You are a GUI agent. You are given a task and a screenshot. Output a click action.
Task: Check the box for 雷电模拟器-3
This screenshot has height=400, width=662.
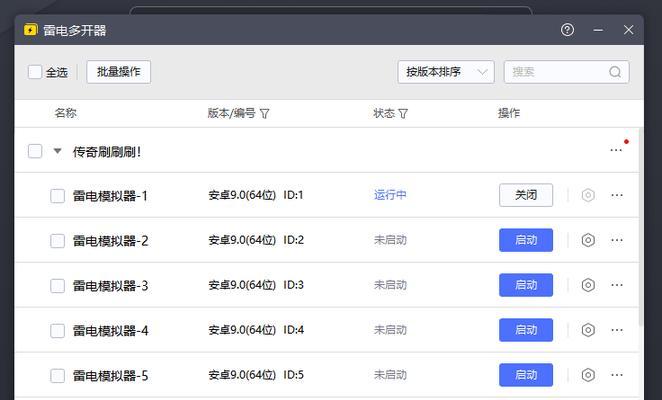coord(57,286)
